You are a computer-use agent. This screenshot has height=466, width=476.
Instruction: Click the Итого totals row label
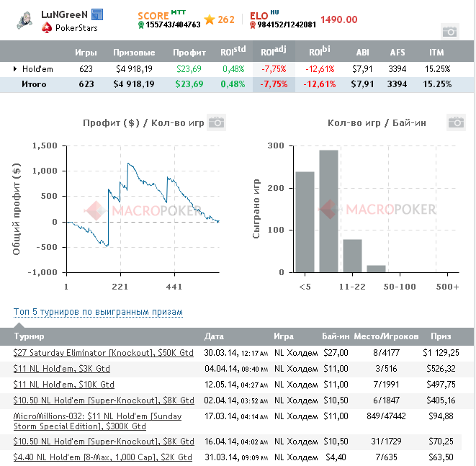[34, 84]
